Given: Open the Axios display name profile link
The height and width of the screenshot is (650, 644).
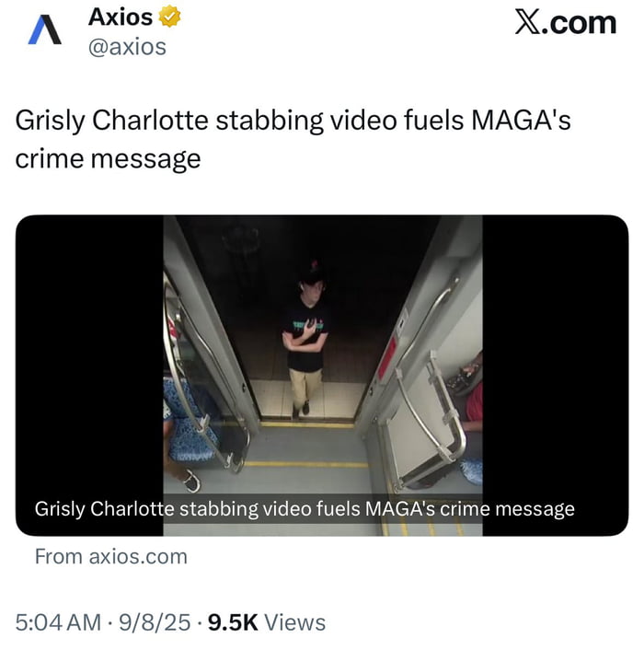Looking at the screenshot, I should pos(121,17).
